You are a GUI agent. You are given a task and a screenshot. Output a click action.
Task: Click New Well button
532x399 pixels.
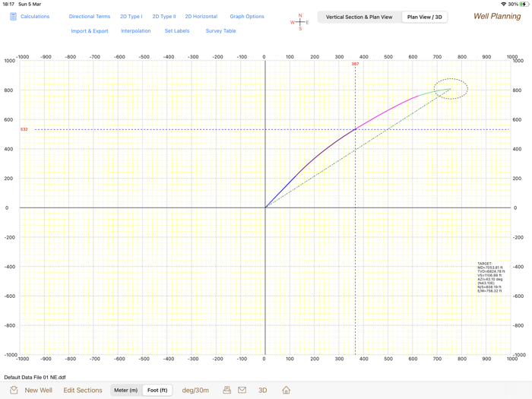point(38,390)
